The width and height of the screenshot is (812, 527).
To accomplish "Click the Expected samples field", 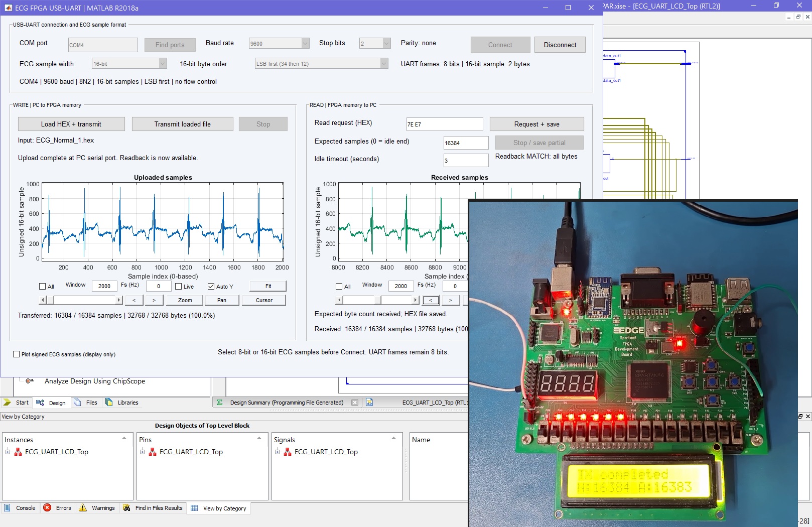I will tap(466, 143).
